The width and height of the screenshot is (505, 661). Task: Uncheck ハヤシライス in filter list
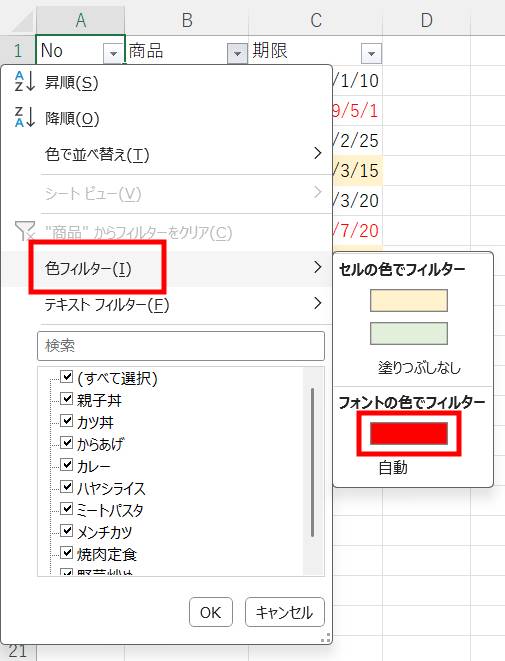click(67, 486)
